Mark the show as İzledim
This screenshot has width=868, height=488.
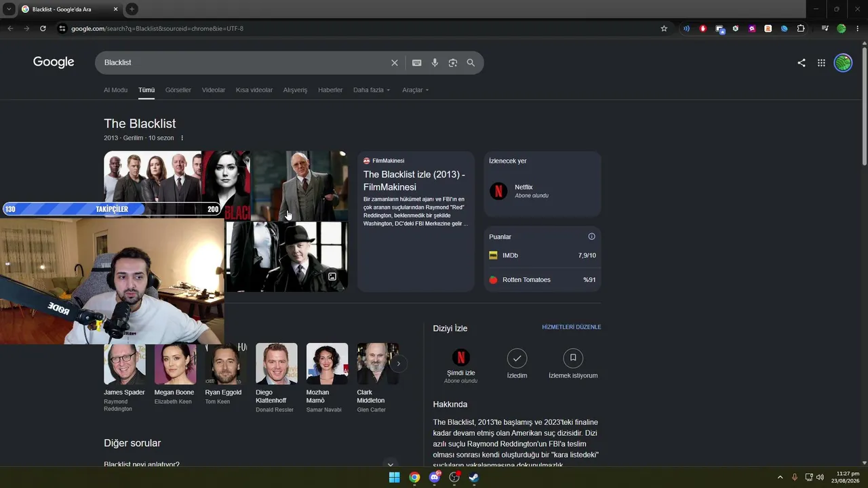click(517, 363)
